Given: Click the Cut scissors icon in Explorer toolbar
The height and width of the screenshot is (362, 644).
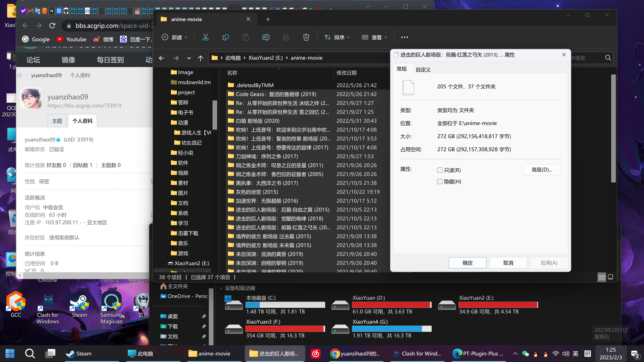Looking at the screenshot, I should (205, 37).
